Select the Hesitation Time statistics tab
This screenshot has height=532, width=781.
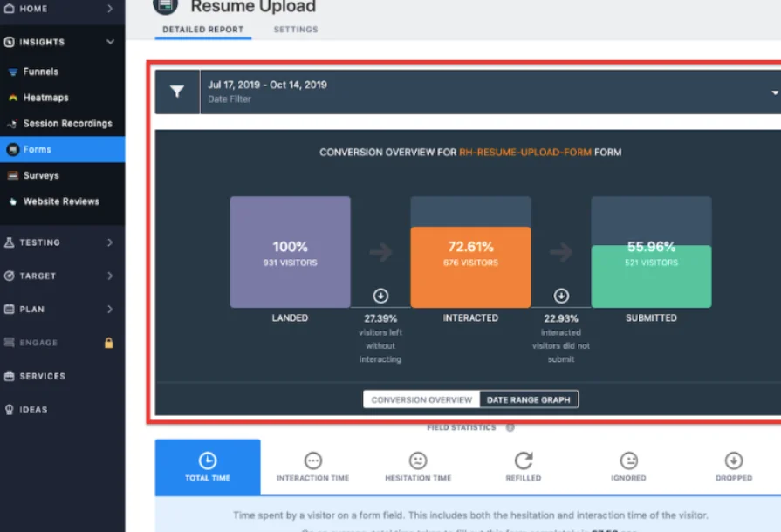tap(418, 467)
